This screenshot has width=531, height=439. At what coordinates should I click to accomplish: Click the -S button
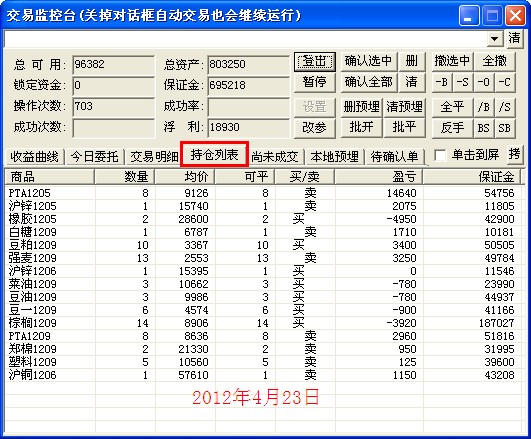(463, 82)
